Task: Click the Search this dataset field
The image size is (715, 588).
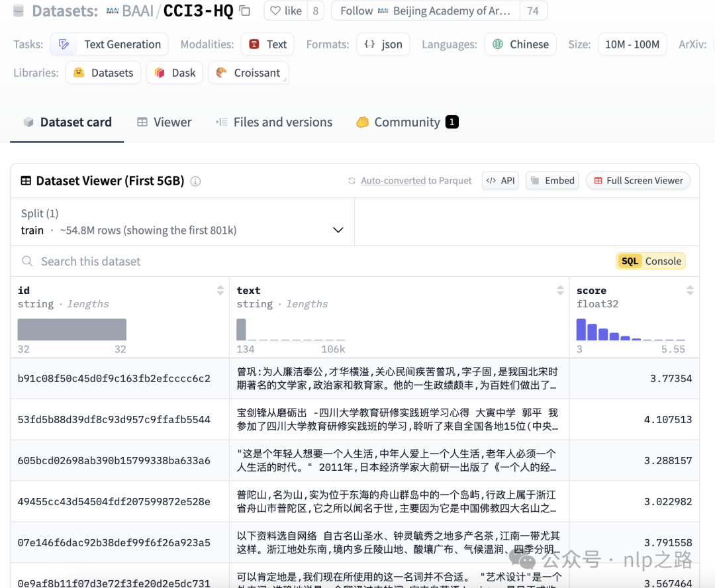Action: coord(310,262)
